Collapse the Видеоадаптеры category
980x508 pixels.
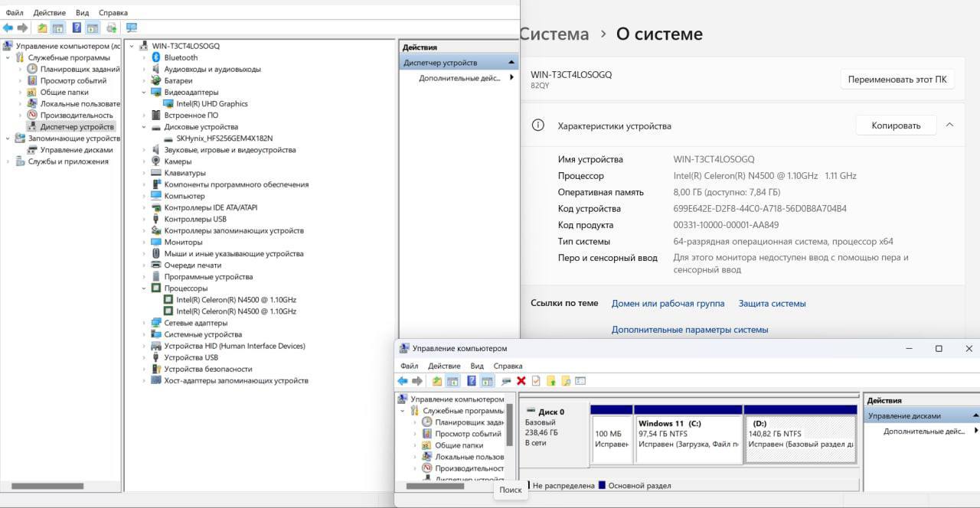pos(144,93)
